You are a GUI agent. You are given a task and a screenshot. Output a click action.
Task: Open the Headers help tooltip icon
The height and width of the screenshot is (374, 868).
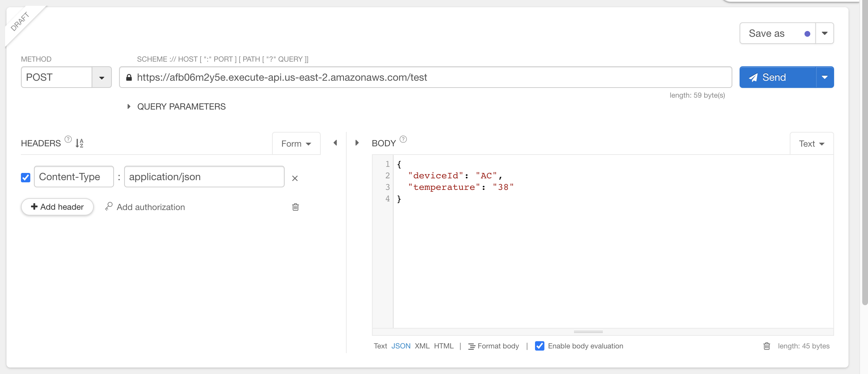coord(68,139)
